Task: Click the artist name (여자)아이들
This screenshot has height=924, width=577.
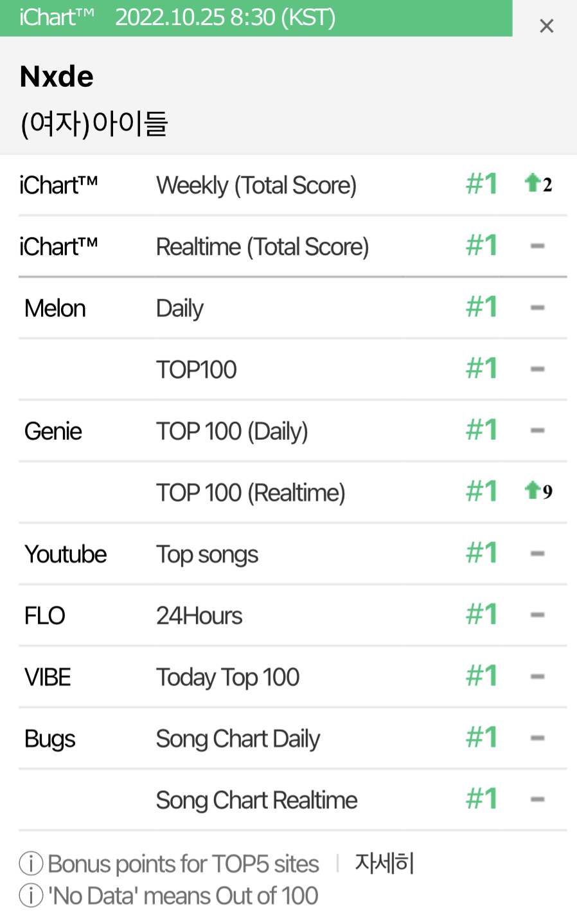Action: (x=94, y=123)
